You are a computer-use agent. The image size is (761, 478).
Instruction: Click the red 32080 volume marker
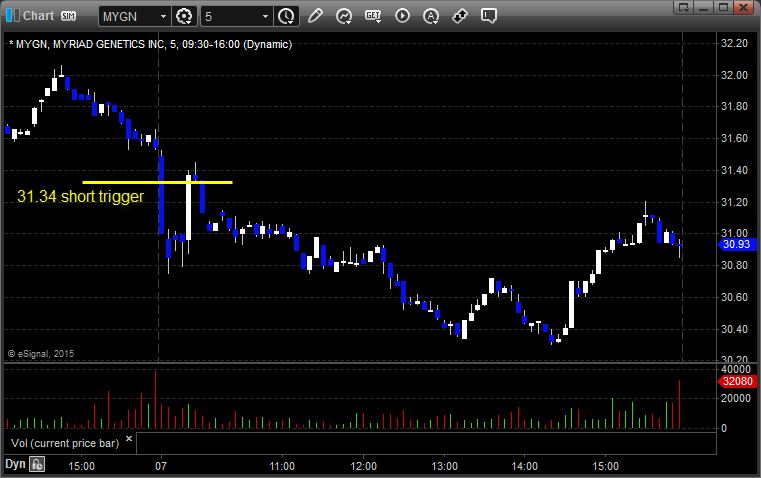click(x=737, y=381)
